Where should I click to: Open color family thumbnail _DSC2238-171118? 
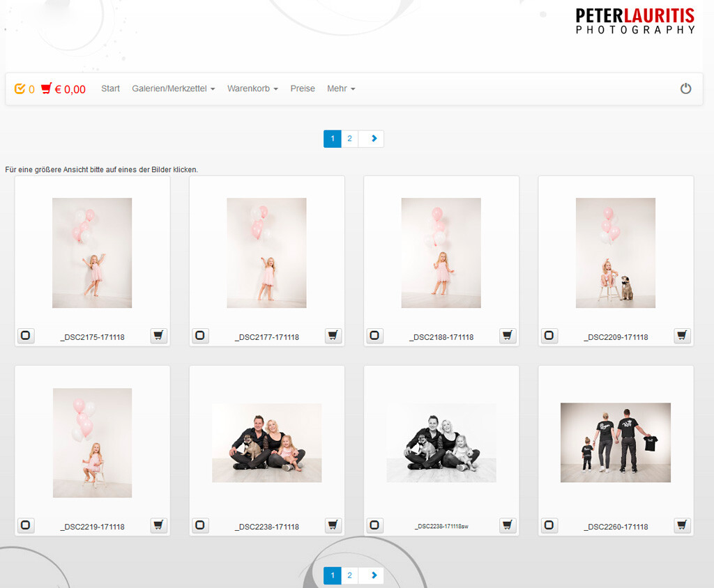pyautogui.click(x=267, y=443)
